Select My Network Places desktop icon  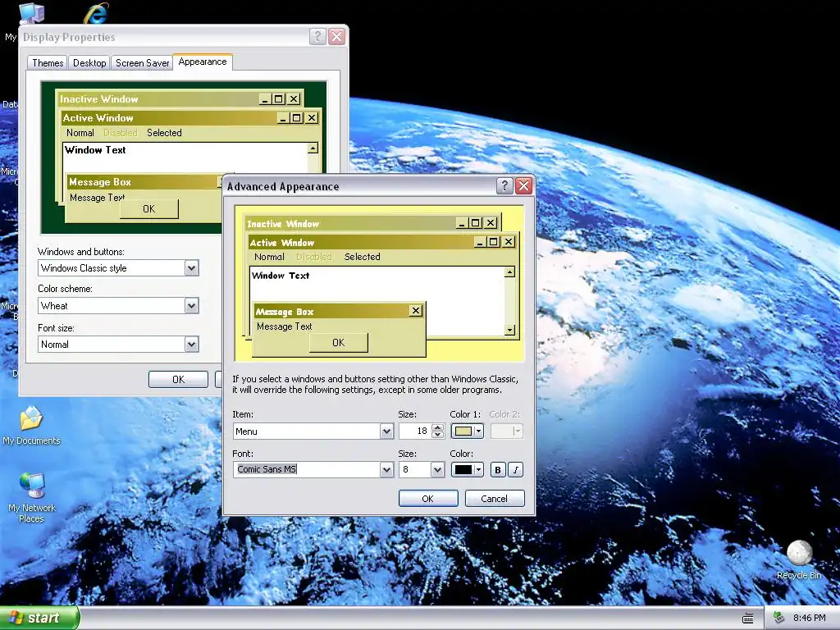pyautogui.click(x=31, y=498)
